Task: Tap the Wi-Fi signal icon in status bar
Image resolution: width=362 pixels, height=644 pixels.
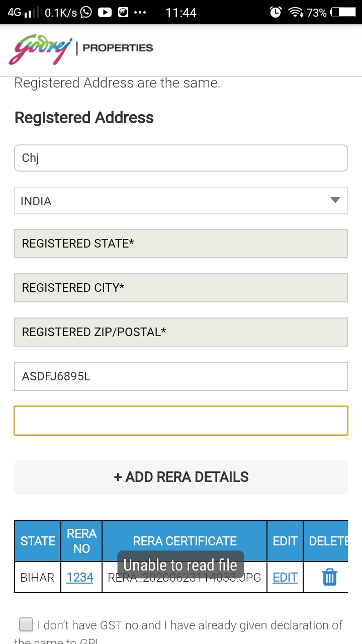Action: coord(295,13)
